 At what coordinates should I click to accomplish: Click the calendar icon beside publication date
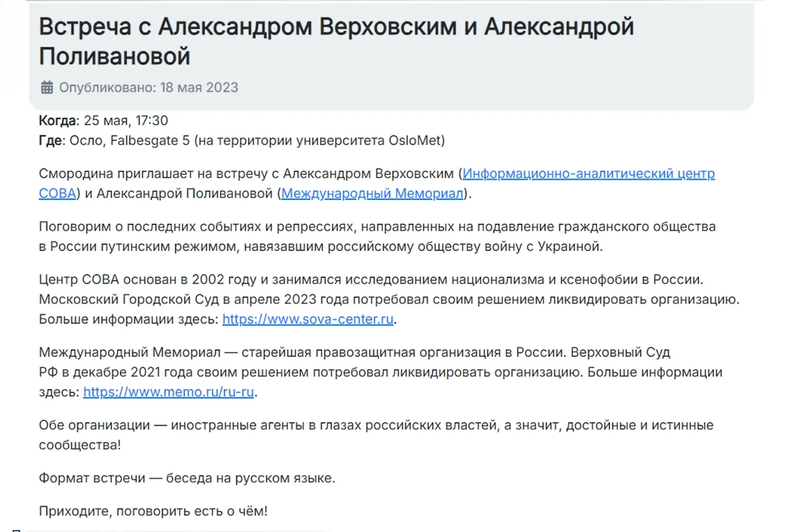(46, 87)
